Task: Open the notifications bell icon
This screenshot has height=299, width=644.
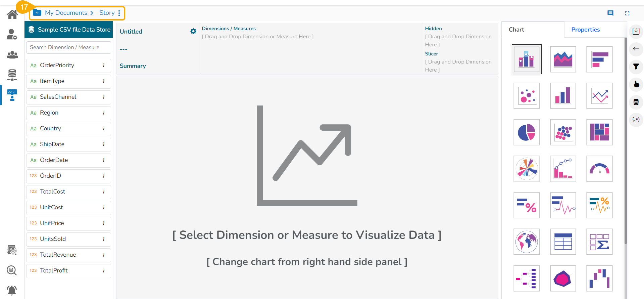Action: click(12, 290)
